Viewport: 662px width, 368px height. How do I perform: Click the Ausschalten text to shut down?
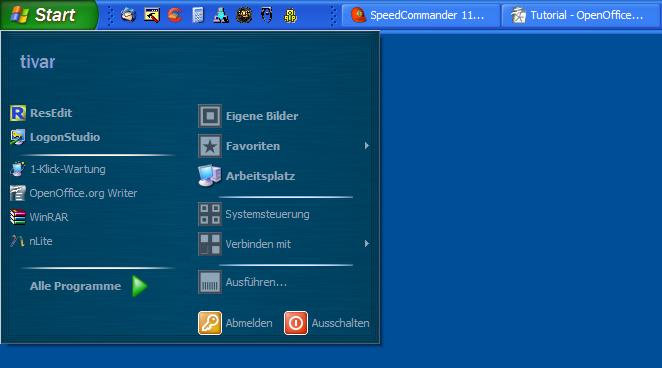point(340,323)
